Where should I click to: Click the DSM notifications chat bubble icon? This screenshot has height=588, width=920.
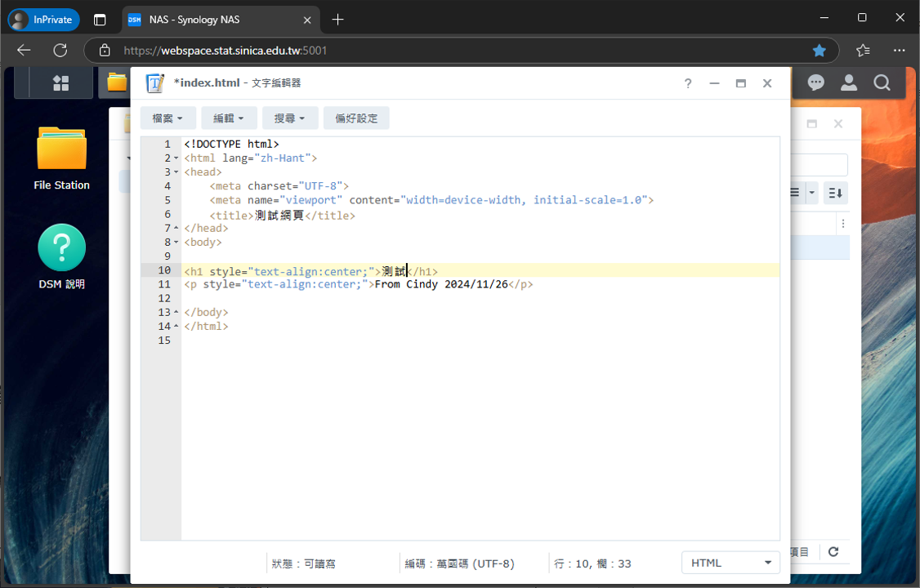point(815,82)
